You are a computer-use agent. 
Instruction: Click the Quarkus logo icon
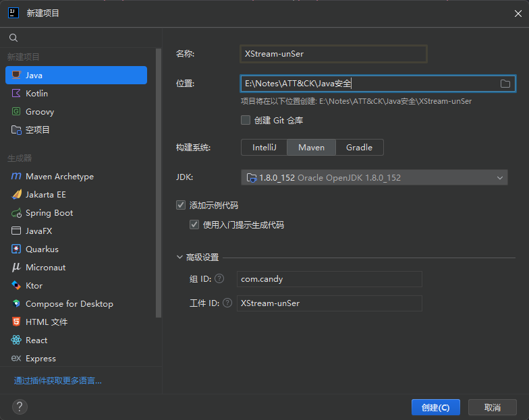(16, 249)
